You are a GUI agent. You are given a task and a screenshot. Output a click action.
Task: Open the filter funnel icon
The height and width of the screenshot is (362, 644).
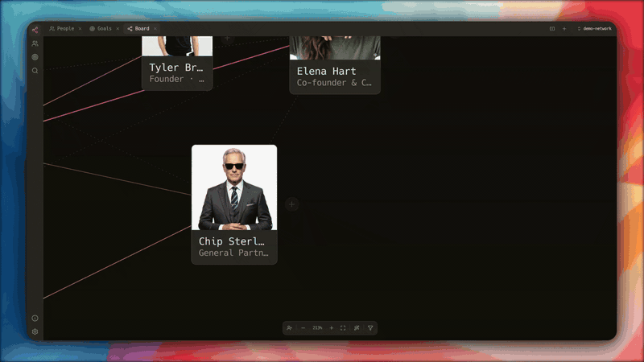coord(370,328)
